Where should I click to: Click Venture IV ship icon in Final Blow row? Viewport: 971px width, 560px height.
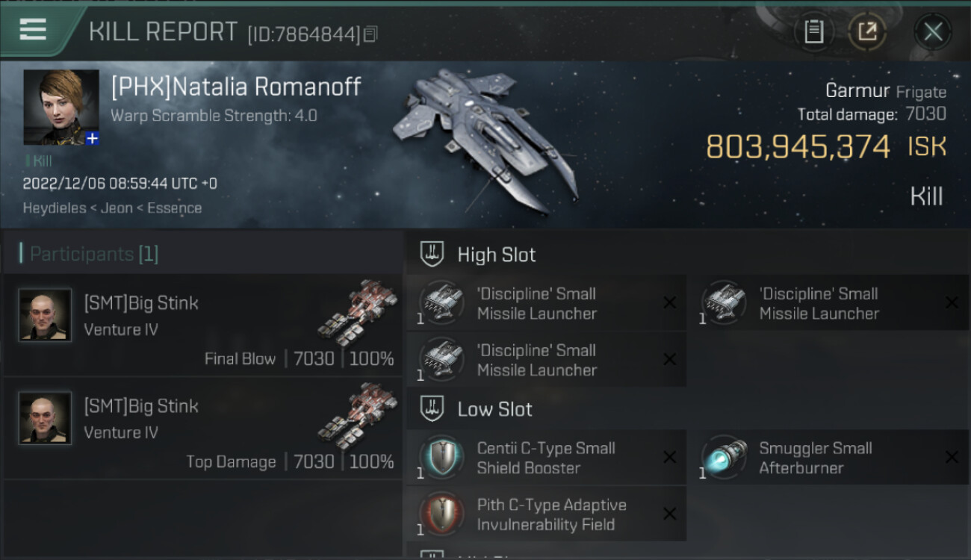358,313
